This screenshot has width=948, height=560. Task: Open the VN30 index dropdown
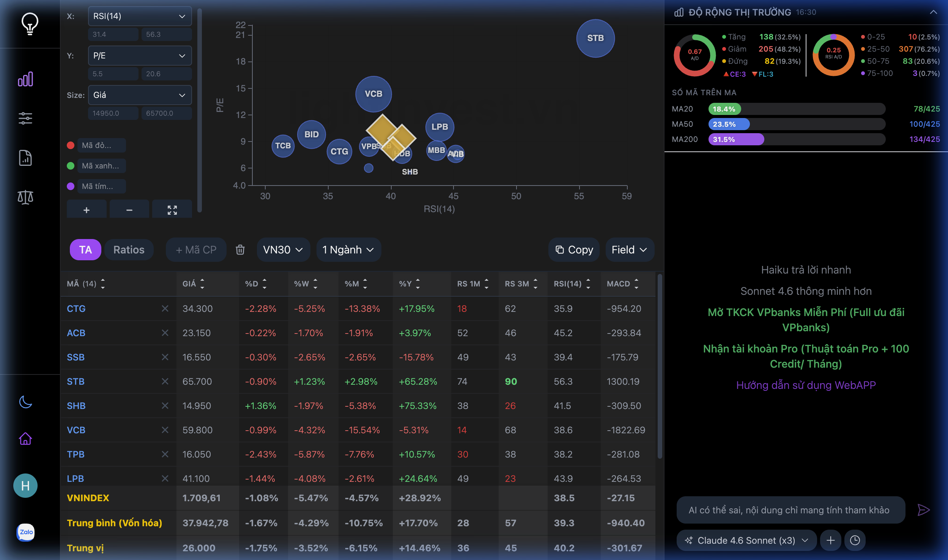(x=283, y=250)
